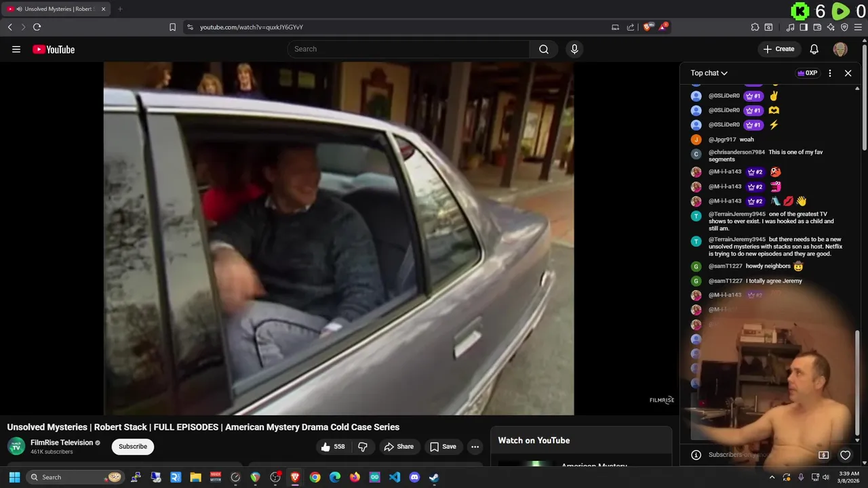Open Brave VPN shield icon
868x488 pixels.
click(844, 27)
